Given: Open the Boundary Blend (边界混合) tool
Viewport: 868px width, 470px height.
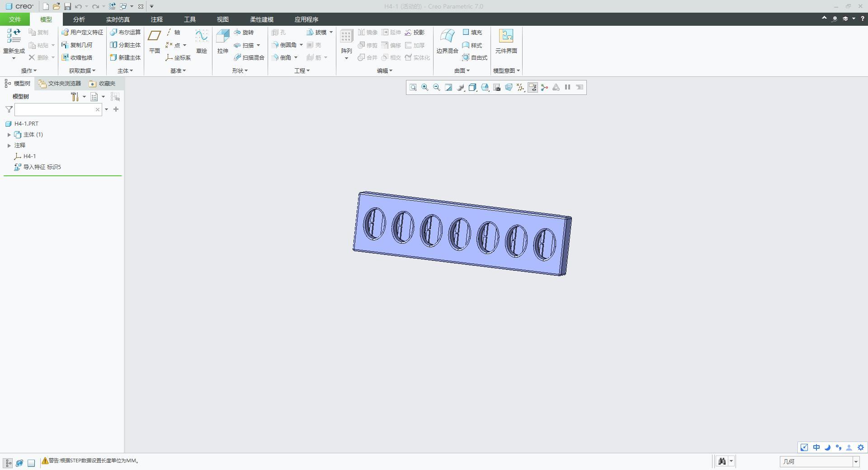Looking at the screenshot, I should [x=447, y=42].
